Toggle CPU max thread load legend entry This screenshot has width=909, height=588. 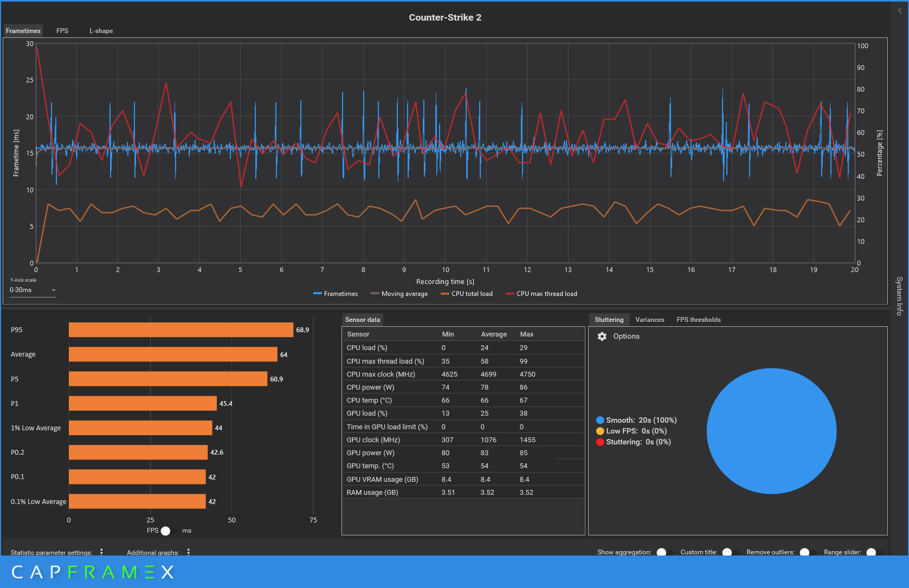click(541, 294)
